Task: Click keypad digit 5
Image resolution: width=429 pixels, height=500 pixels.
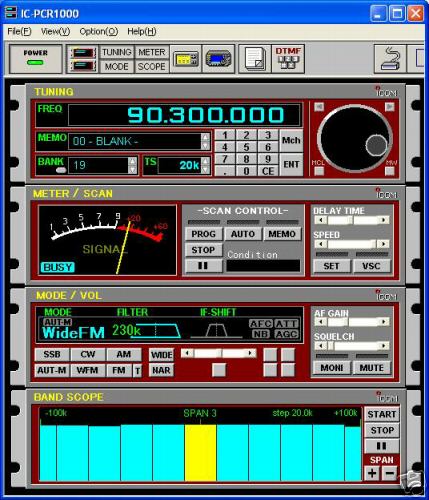Action: pos(246,147)
